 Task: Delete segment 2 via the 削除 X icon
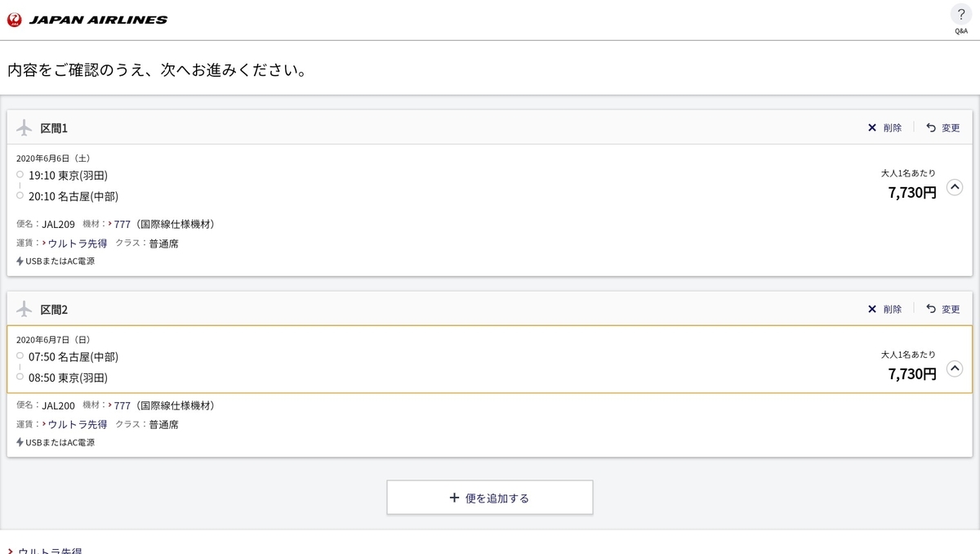pyautogui.click(x=872, y=309)
